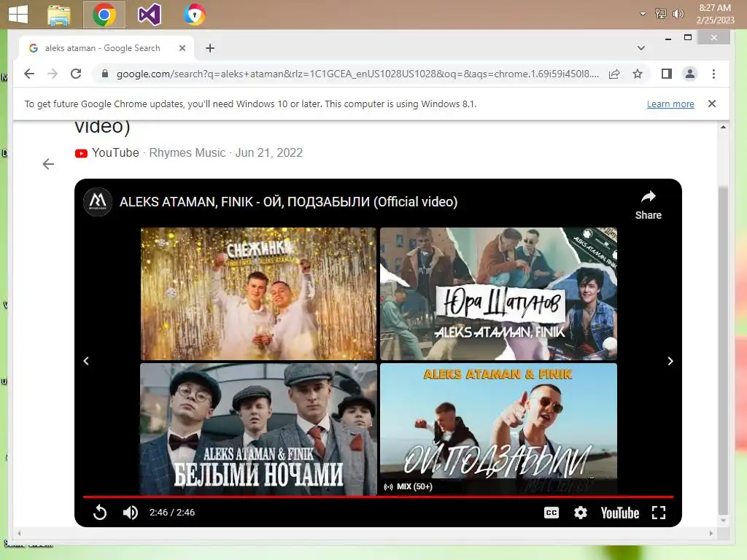
Task: Maximize the Chrome window
Action: [687, 38]
